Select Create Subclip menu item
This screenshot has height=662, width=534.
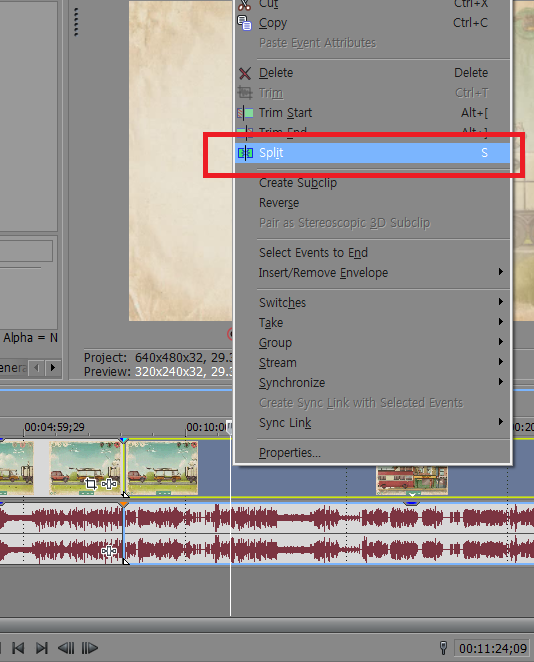[x=372, y=183]
